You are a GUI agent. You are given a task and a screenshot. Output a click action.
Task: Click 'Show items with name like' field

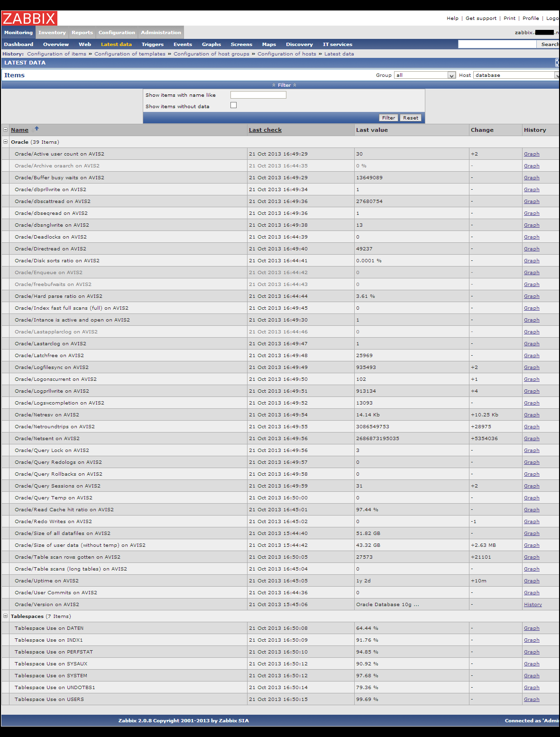258,95
